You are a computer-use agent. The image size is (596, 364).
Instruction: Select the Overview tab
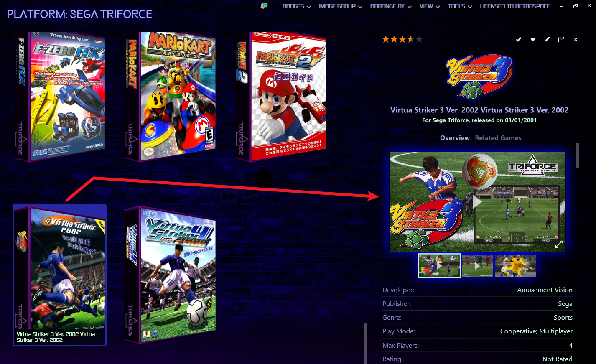(455, 138)
